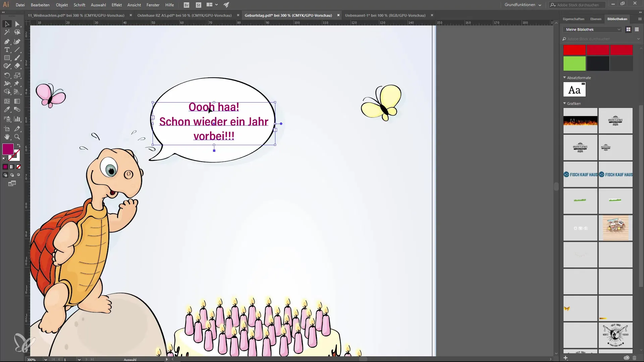Swap fill and stroke colors
The width and height of the screenshot is (644, 362).
coord(19,145)
